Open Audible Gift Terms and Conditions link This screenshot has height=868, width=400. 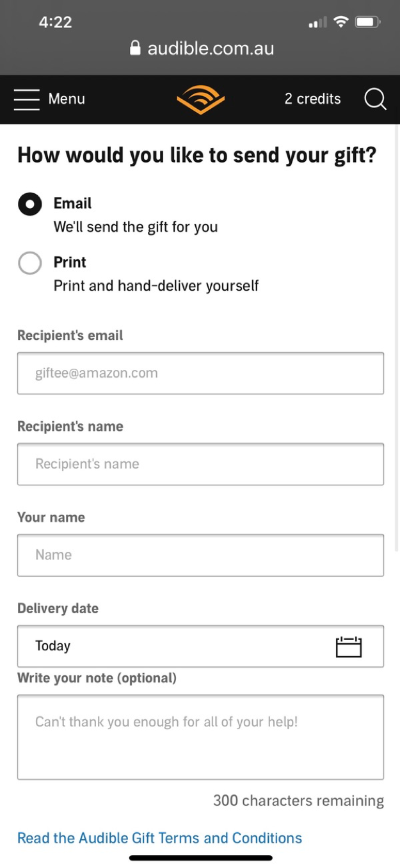click(x=159, y=838)
